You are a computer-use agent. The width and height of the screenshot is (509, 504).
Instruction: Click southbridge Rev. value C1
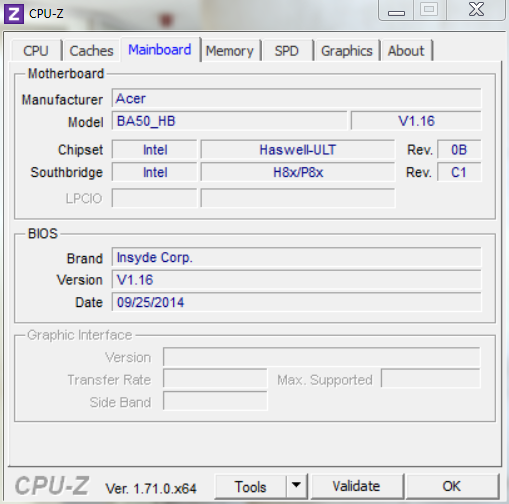click(459, 172)
